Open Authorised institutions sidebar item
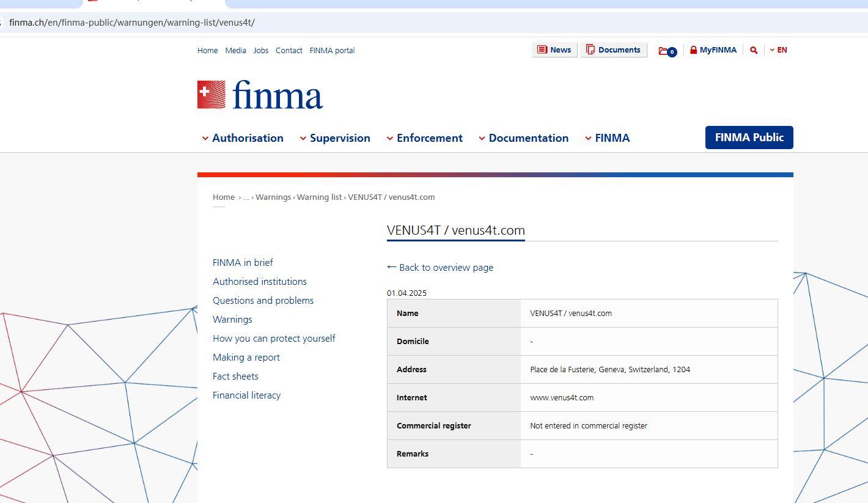The height and width of the screenshot is (503, 868). pos(260,282)
